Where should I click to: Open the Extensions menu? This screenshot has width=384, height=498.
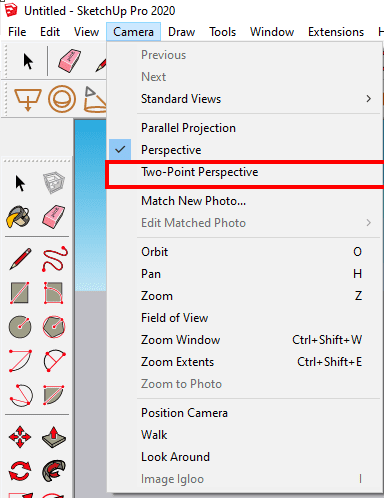(x=336, y=32)
